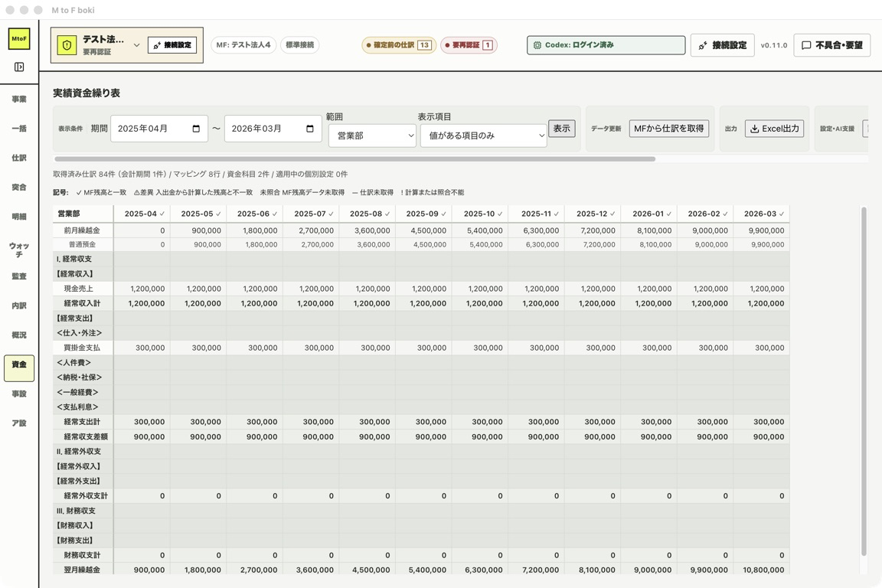882x588 pixels.
Task: Click the 経常支出計 row label
Action: click(82, 421)
